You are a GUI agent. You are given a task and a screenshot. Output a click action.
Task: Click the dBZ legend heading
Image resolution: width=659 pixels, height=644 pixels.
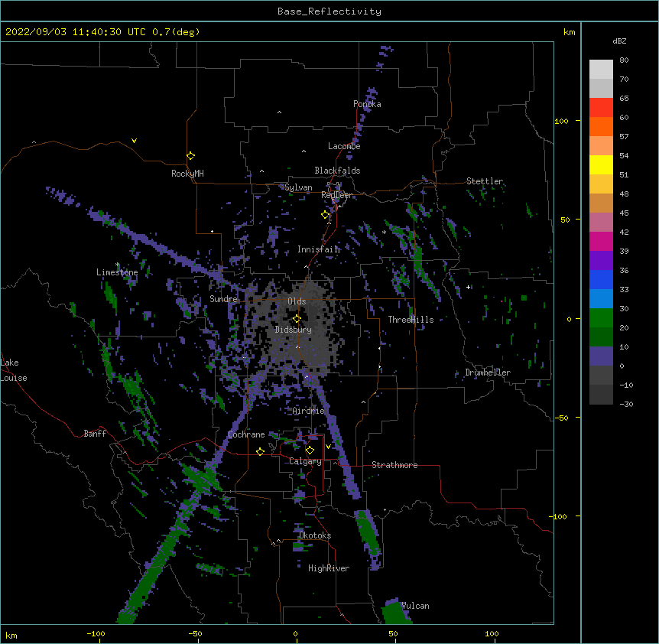pyautogui.click(x=619, y=41)
